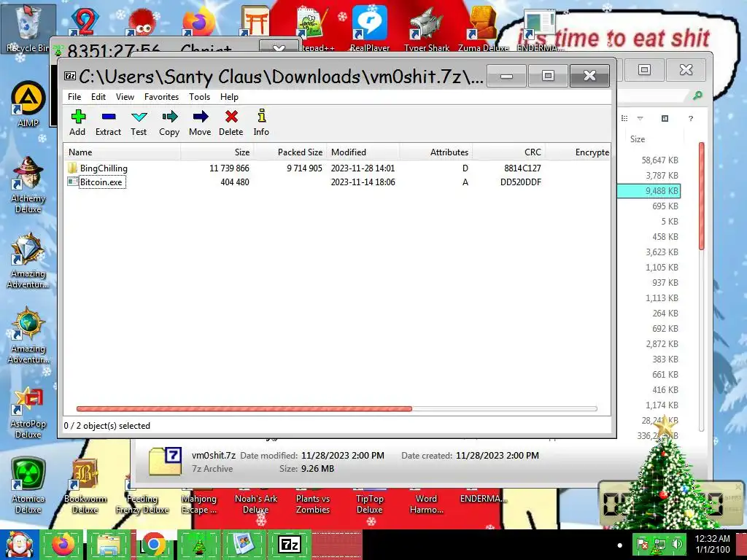The height and width of the screenshot is (560, 747).
Task: Click the Santa start button on taskbar
Action: [x=18, y=545]
